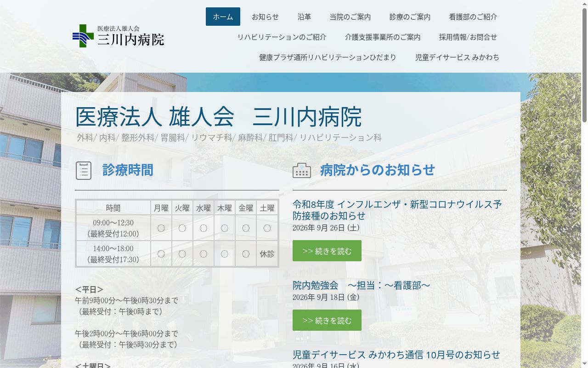Click the 医療法人 雄人会 三川内病院 page title
Viewport: 588px width, 368px height.
pyautogui.click(x=218, y=117)
